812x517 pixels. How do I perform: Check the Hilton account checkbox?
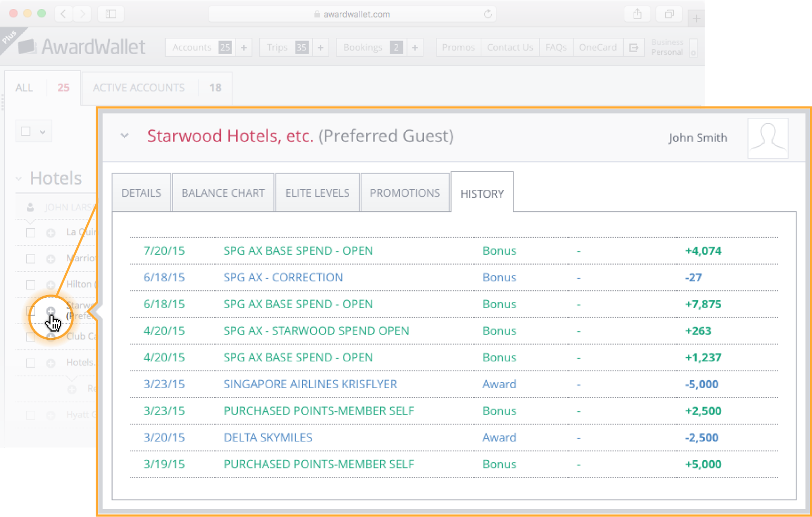(x=31, y=285)
